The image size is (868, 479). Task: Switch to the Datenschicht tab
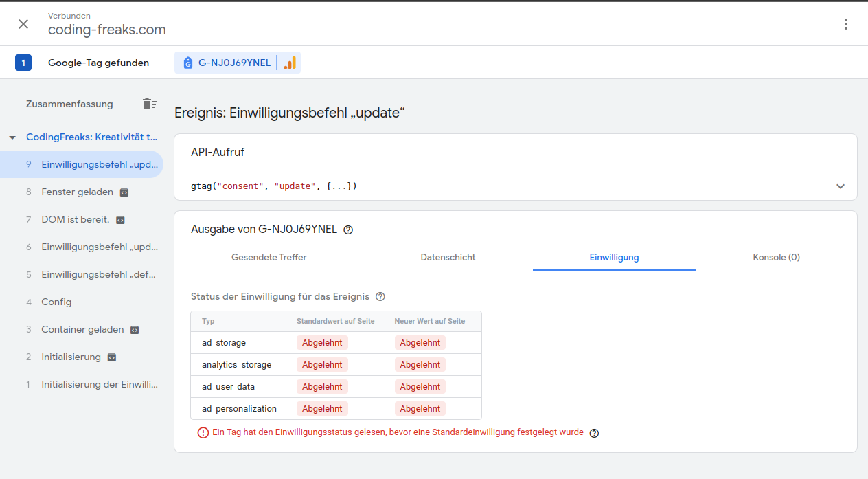point(447,257)
